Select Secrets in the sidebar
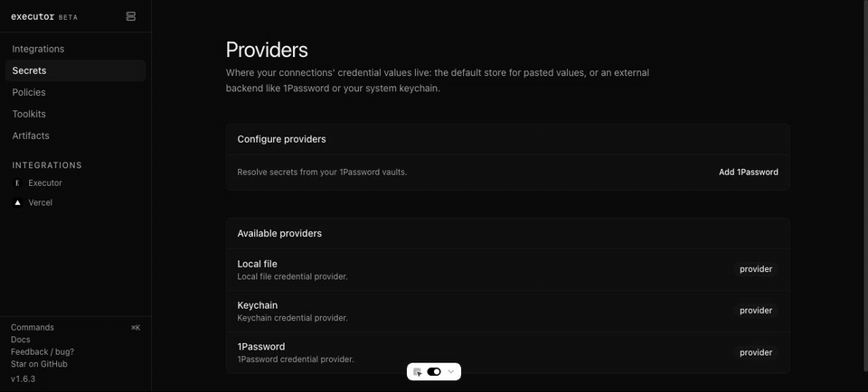Viewport: 868px width, 392px height. [75, 70]
